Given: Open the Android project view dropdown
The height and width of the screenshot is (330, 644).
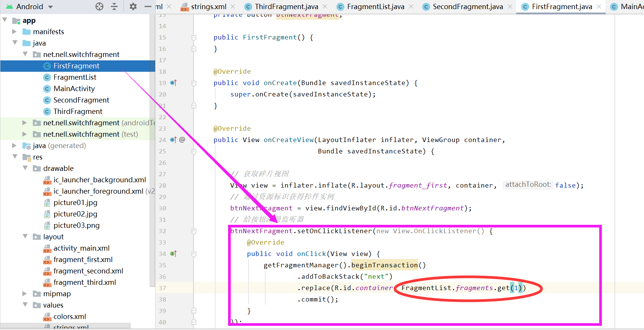Looking at the screenshot, I should 29,6.
